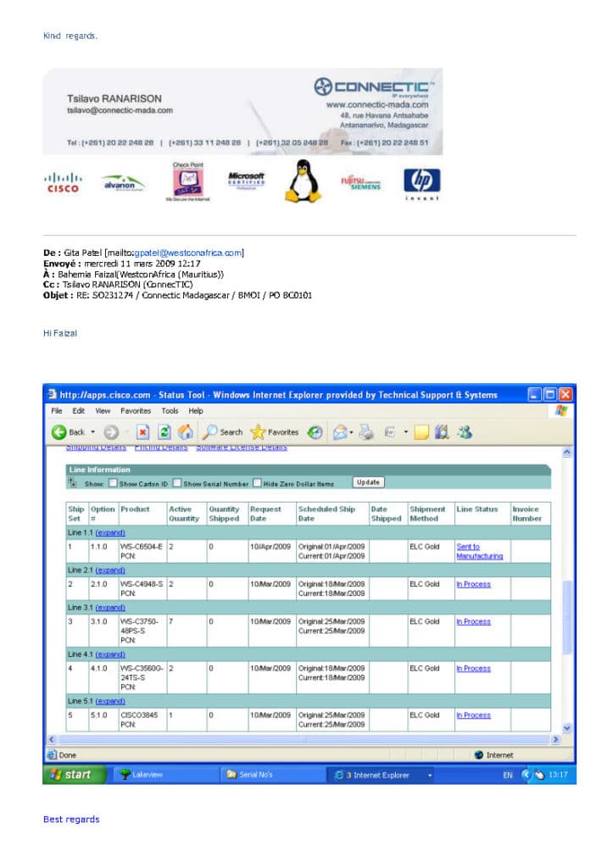Open the Tools menu
This screenshot has width=613, height=868.
point(170,411)
